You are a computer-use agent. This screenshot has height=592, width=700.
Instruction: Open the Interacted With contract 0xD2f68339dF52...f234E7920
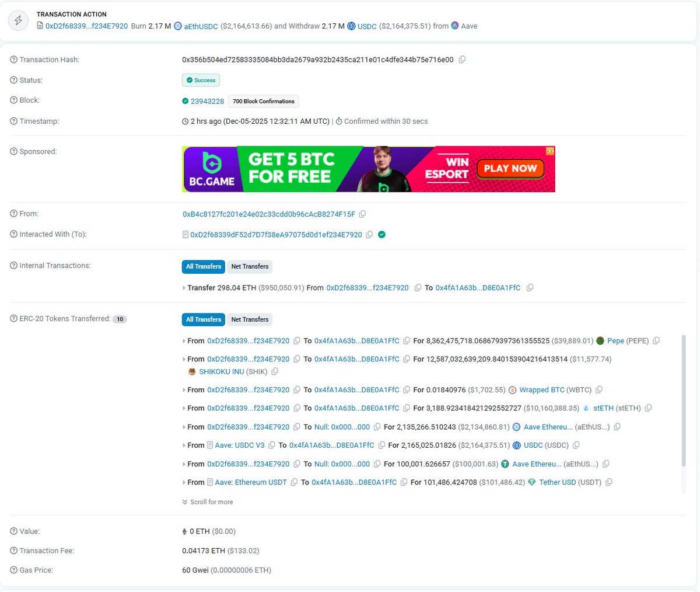point(276,235)
